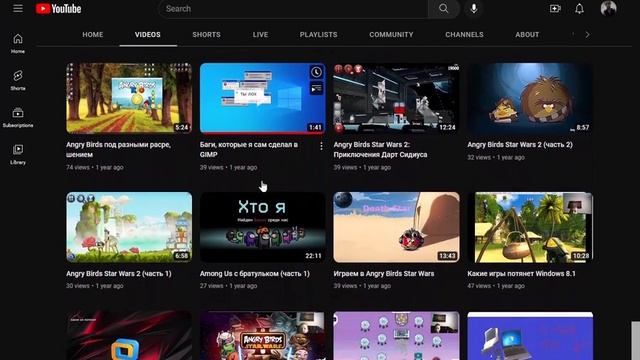Image resolution: width=640 pixels, height=360 pixels.
Task: Open Shorts in the sidebar
Action: (18, 80)
